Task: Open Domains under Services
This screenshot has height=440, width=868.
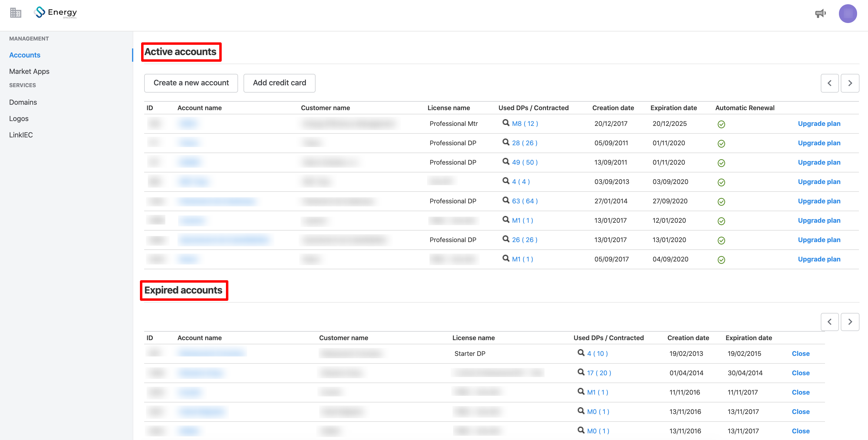Action: (23, 102)
